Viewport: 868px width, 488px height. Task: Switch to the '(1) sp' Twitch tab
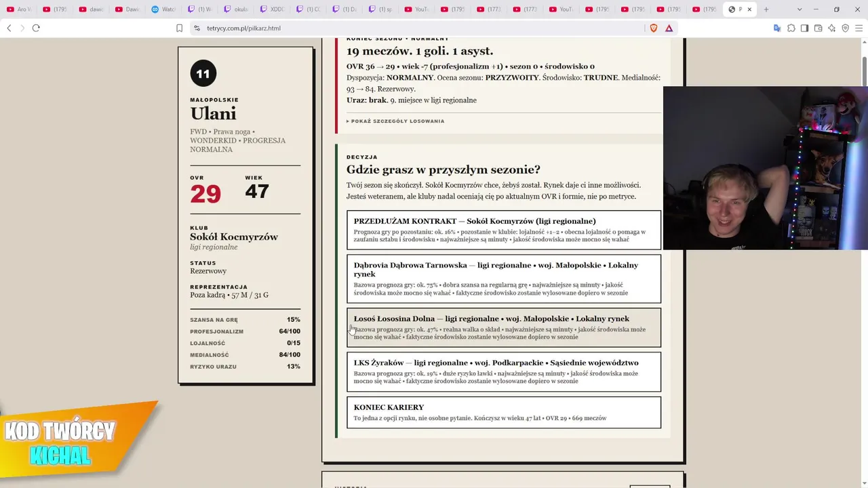pos(382,9)
